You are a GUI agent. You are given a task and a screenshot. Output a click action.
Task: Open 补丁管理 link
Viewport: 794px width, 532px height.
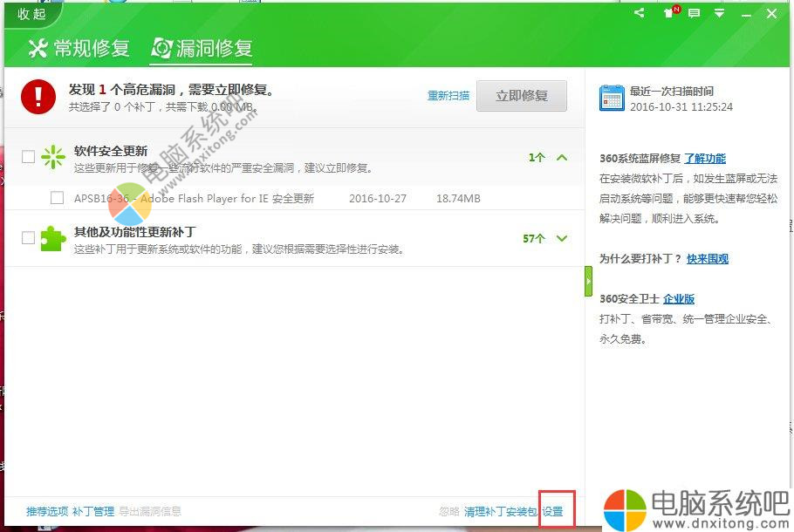[93, 512]
